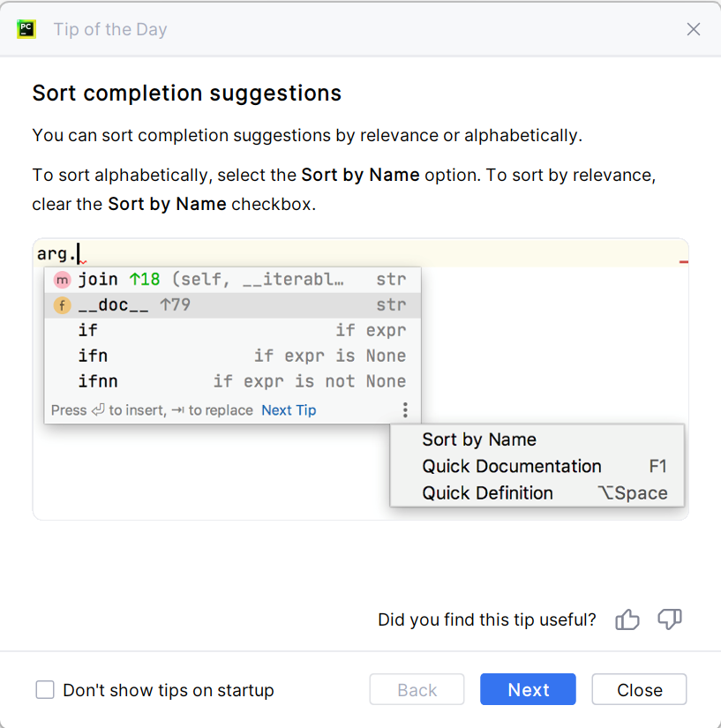Click the pink method icon next to join

tap(62, 280)
